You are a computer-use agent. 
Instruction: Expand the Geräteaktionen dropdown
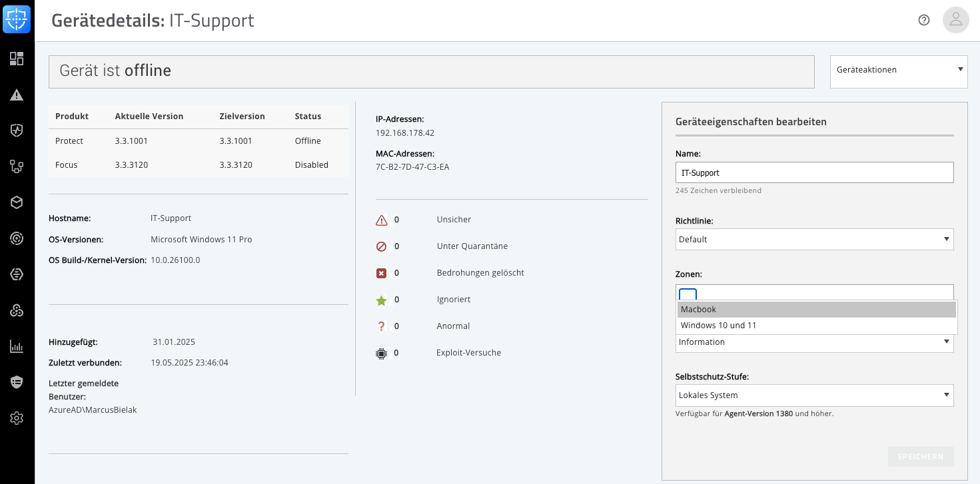click(898, 70)
